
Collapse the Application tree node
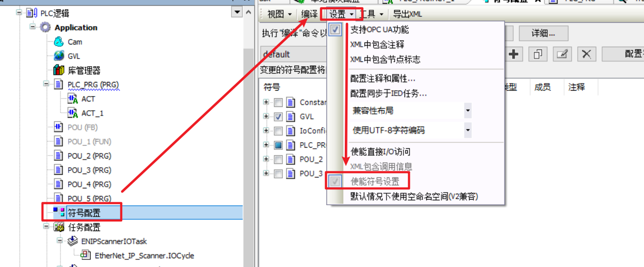33,27
